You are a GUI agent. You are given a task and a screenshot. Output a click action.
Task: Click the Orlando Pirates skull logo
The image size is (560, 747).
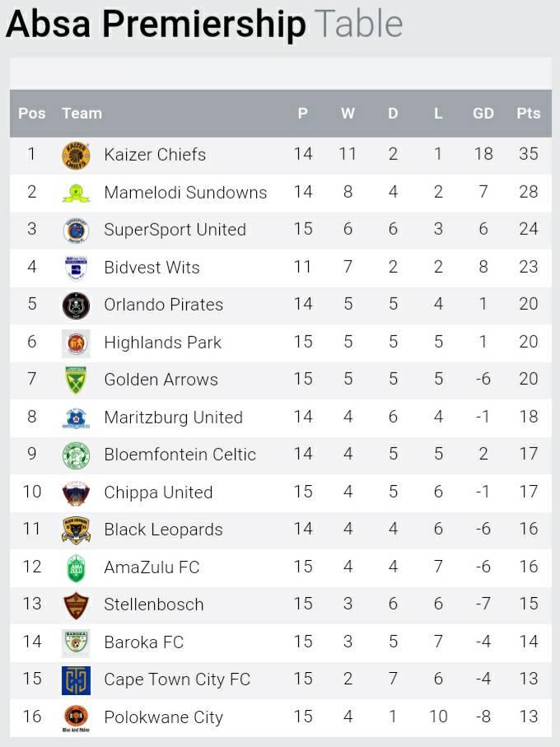coord(77,306)
